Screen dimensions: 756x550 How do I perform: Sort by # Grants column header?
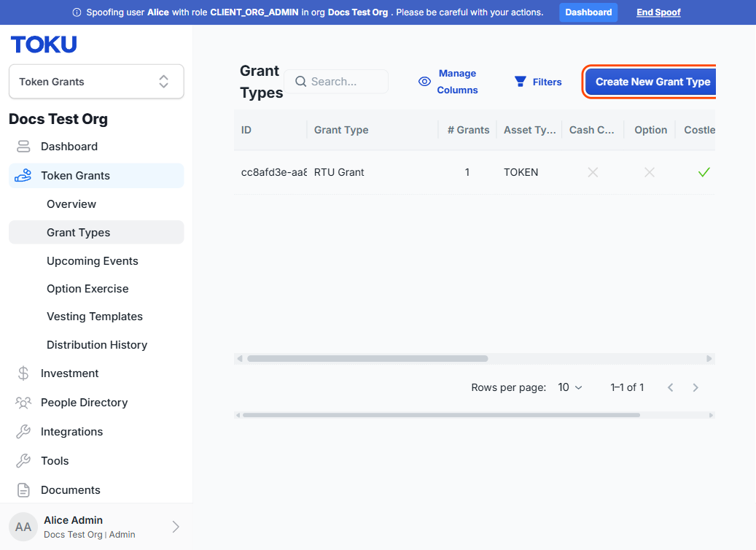[468, 130]
